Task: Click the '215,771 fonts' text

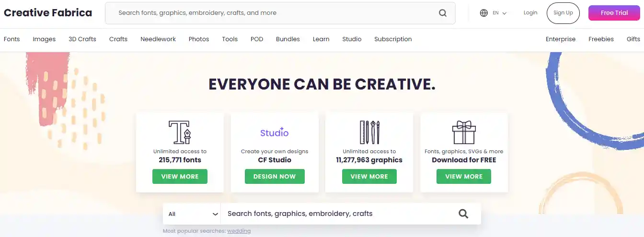Action: pyautogui.click(x=180, y=160)
